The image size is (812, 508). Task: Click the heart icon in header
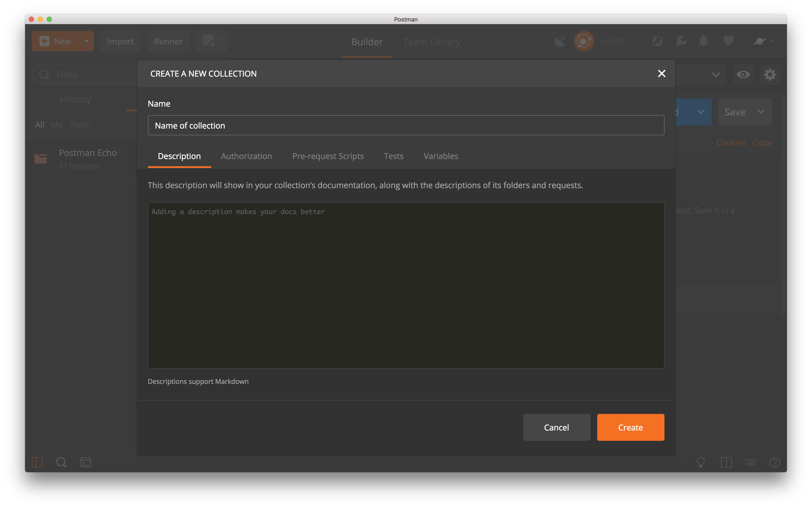pyautogui.click(x=728, y=41)
